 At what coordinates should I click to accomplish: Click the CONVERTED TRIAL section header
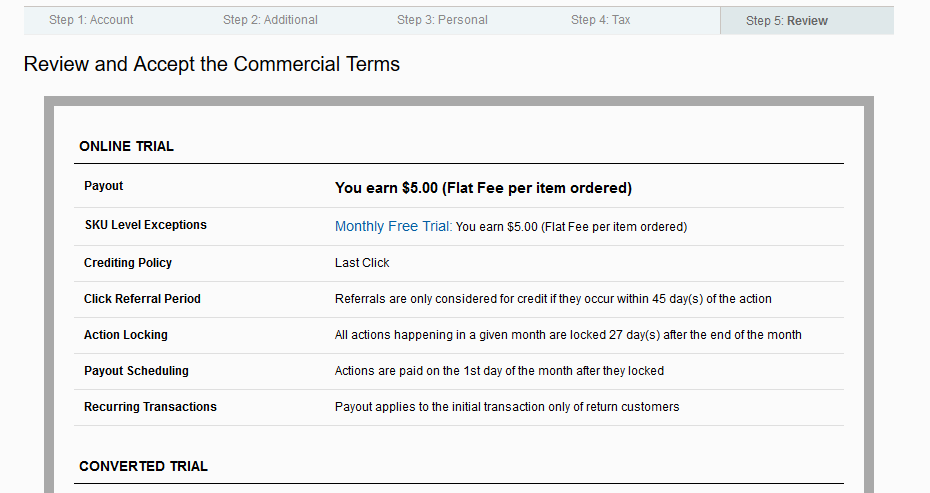click(144, 466)
